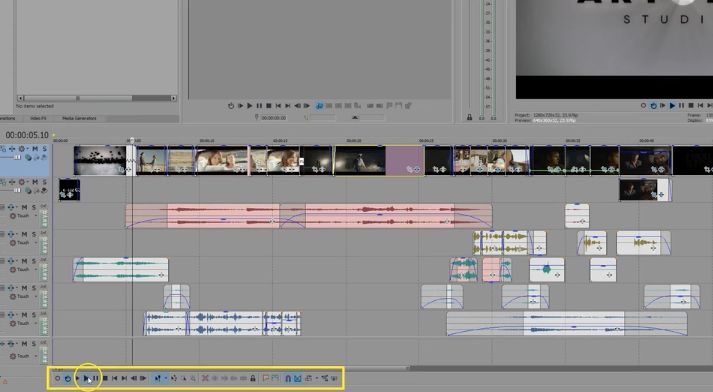Switch to the Video FX tab
Screen dimensions: 713x392
38,118
